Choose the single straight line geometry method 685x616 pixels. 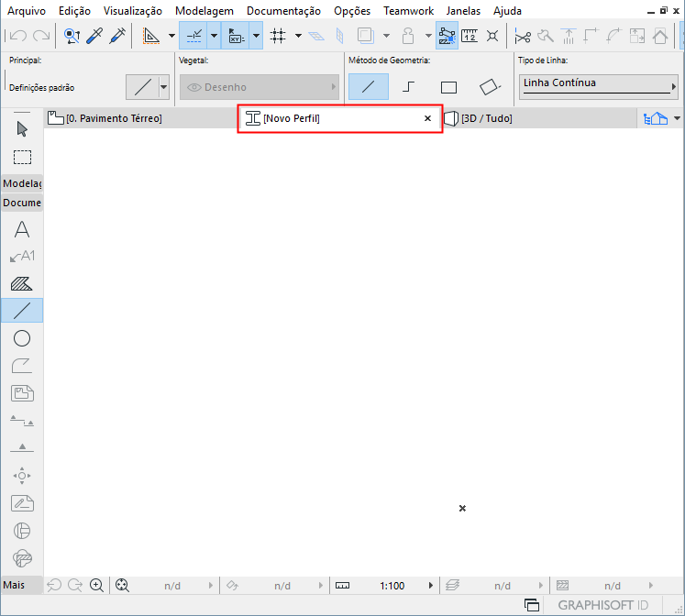[369, 86]
